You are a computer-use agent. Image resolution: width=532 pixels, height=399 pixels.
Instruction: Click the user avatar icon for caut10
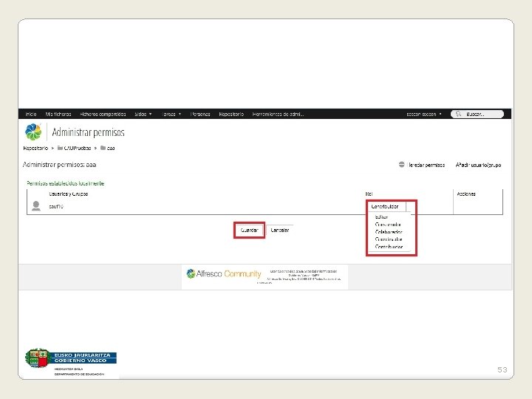(36, 206)
